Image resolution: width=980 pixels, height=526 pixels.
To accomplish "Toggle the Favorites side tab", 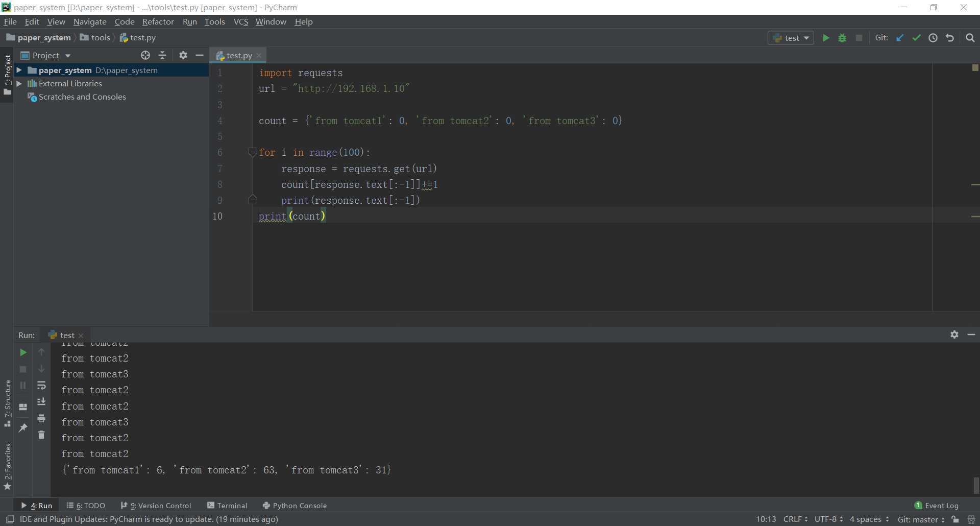I will (x=7, y=467).
